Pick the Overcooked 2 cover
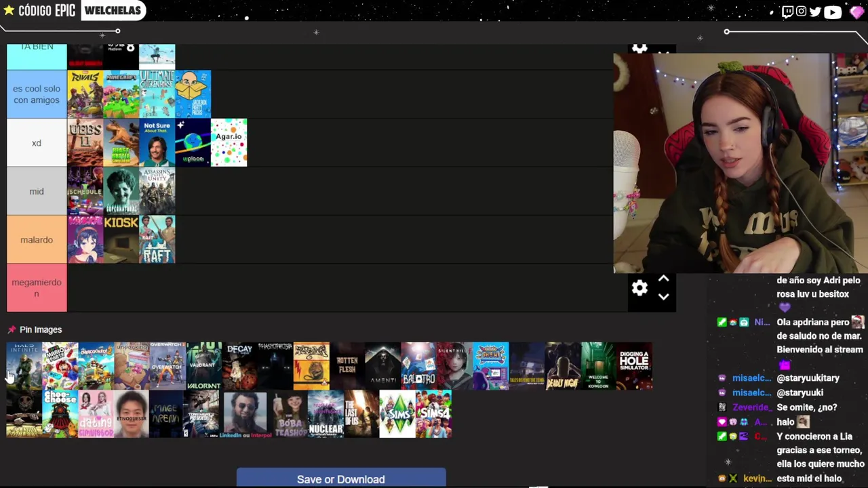Screen dimensions: 868x488 [x=96, y=366]
